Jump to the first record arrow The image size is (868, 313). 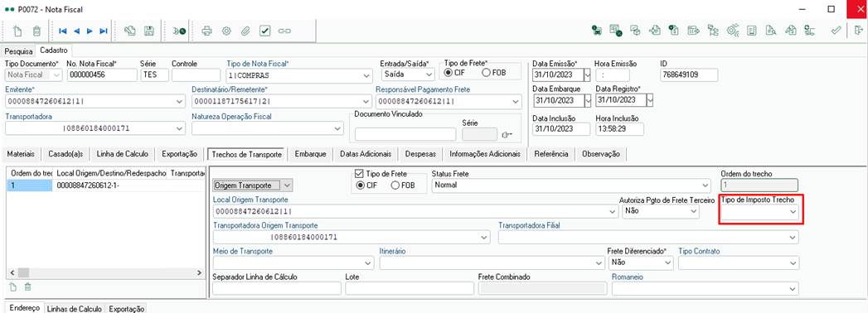[62, 31]
